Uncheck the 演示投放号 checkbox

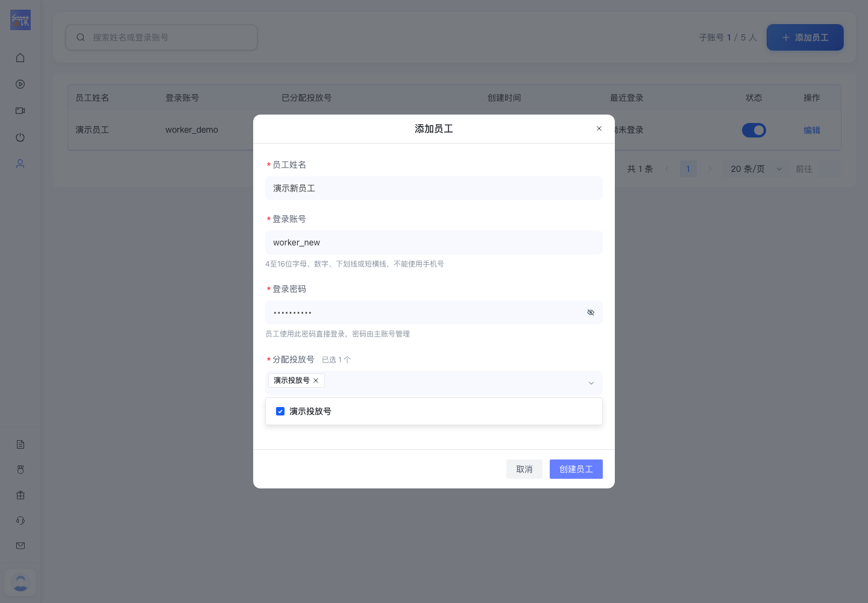(280, 411)
